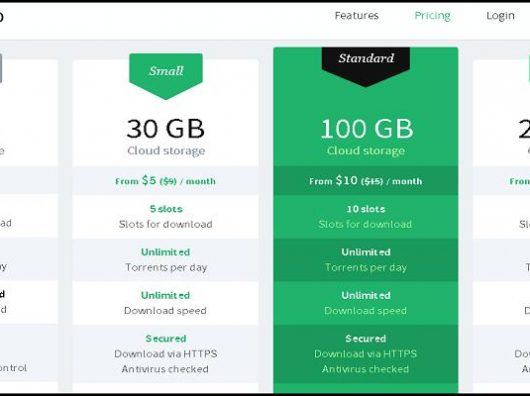Image resolution: width=530 pixels, height=396 pixels.
Task: Click Secured label in Small plan
Action: [166, 339]
